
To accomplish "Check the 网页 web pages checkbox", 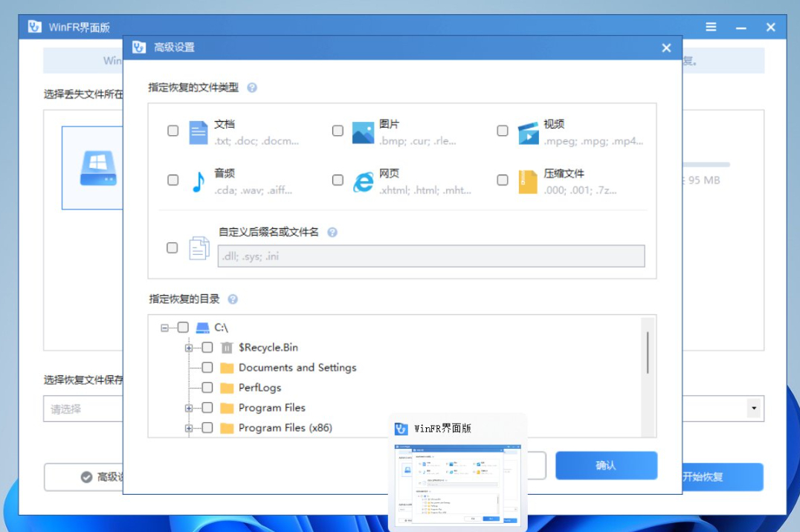I will pyautogui.click(x=338, y=180).
